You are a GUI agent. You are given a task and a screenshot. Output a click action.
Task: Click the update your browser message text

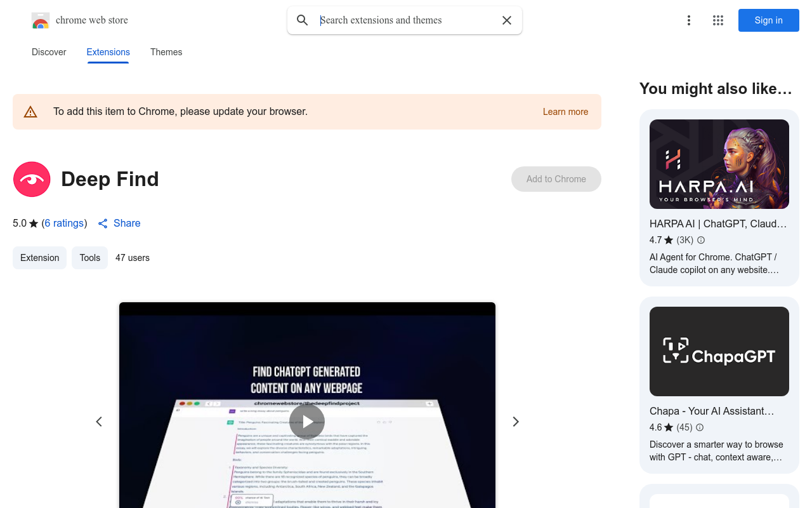pos(180,112)
